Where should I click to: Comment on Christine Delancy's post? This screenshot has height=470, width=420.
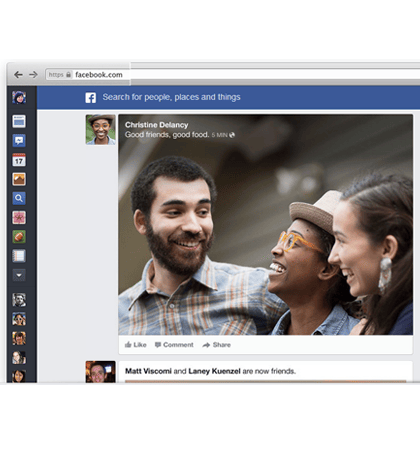coord(174,345)
